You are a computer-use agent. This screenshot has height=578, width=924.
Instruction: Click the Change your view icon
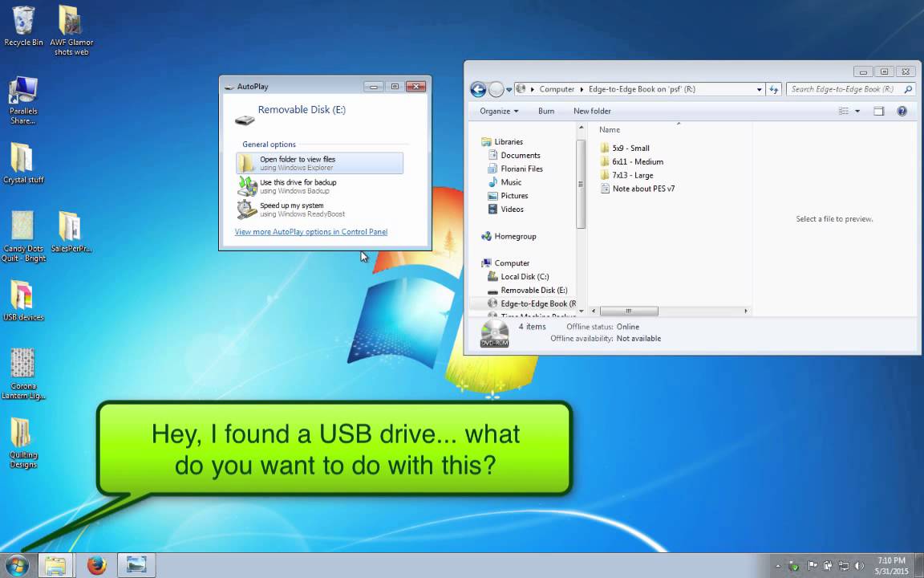coord(844,111)
